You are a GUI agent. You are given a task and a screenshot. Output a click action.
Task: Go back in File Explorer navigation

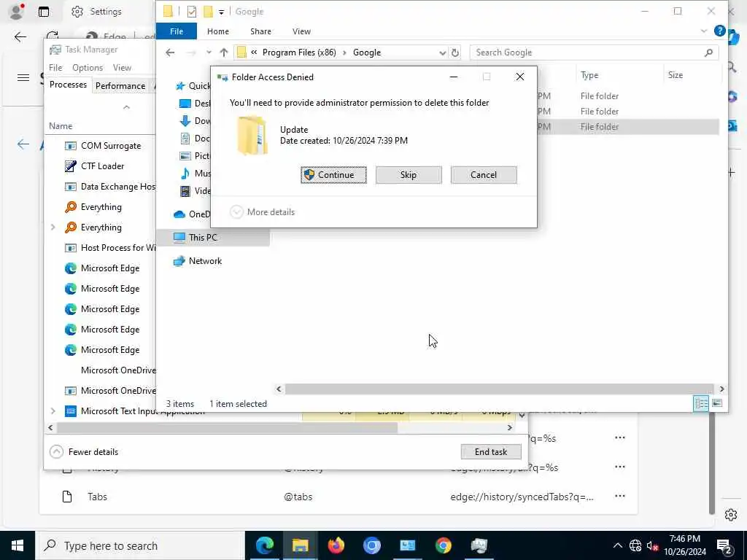pos(170,52)
